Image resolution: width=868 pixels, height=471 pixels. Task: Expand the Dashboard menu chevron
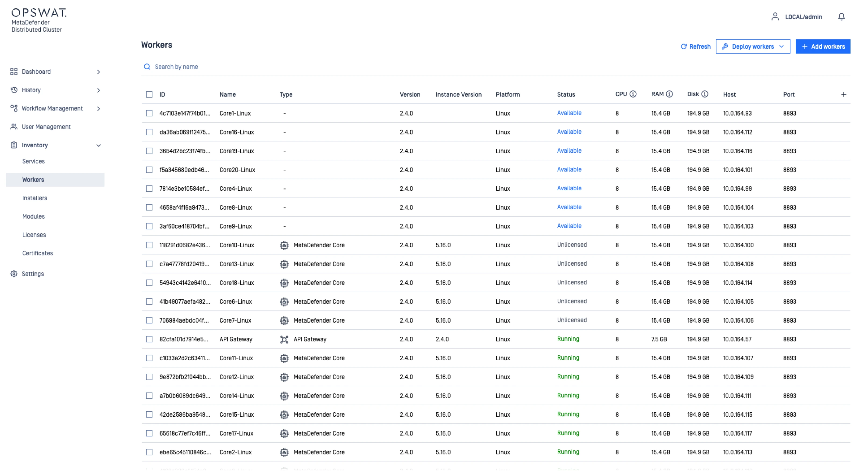tap(98, 72)
